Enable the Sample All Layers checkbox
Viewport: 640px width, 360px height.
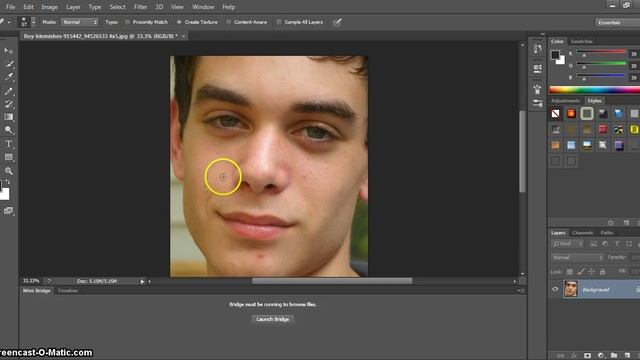point(279,22)
